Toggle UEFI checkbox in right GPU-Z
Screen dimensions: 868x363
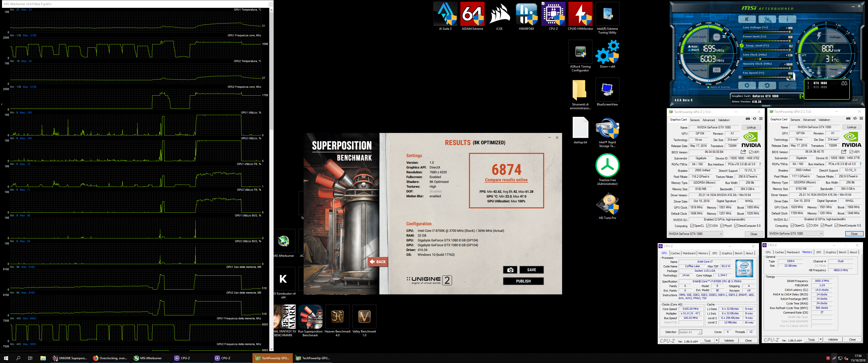[851, 152]
